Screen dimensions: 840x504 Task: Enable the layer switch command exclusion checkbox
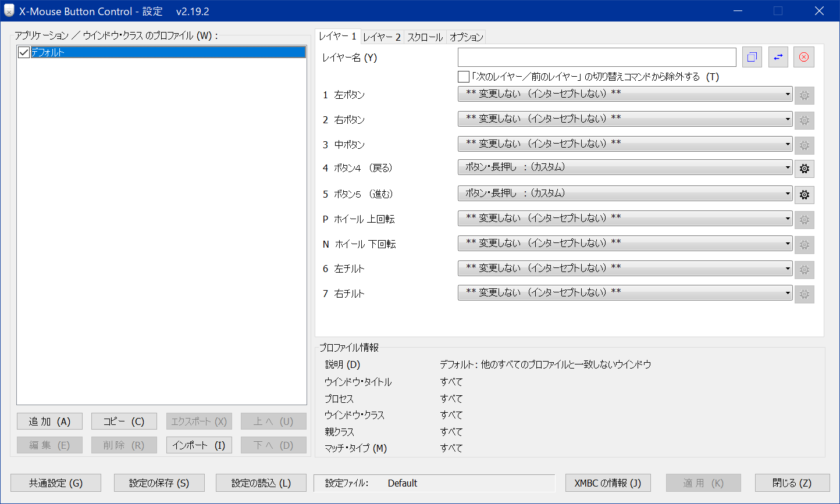pos(464,77)
